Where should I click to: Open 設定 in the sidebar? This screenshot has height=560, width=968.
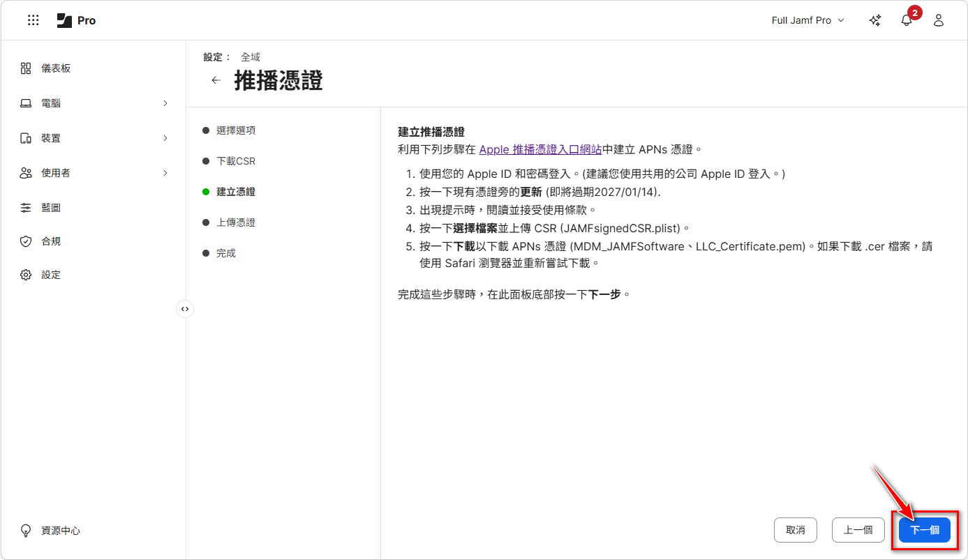coord(51,275)
